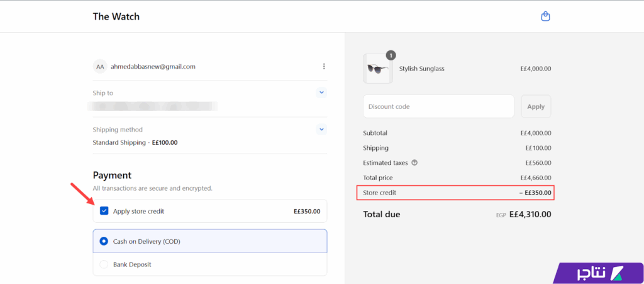
Task: Open the three-dot account options menu
Action: (324, 66)
